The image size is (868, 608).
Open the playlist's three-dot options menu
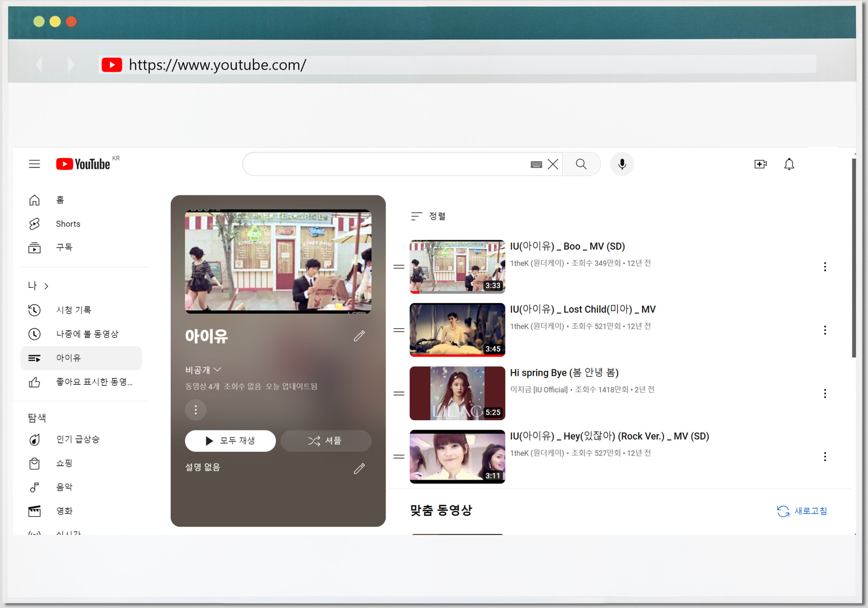point(195,410)
